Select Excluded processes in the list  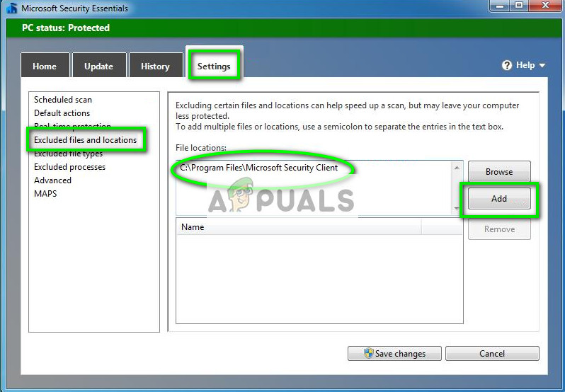pyautogui.click(x=70, y=167)
